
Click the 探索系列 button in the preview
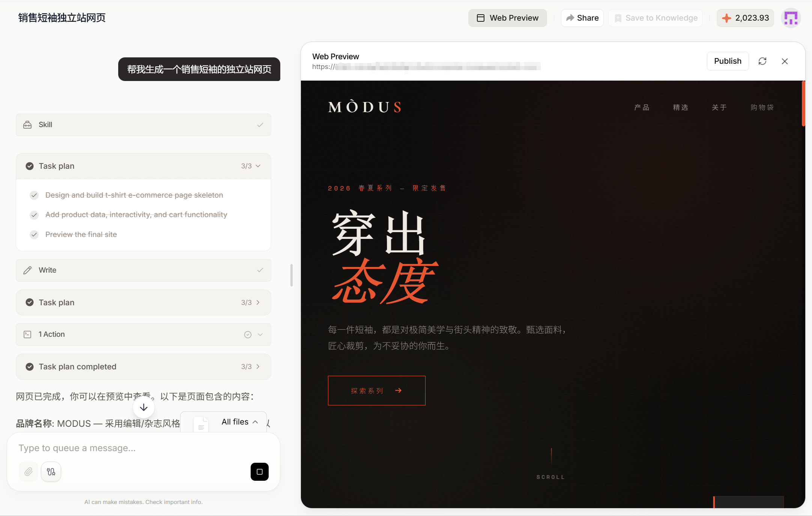[x=376, y=390]
